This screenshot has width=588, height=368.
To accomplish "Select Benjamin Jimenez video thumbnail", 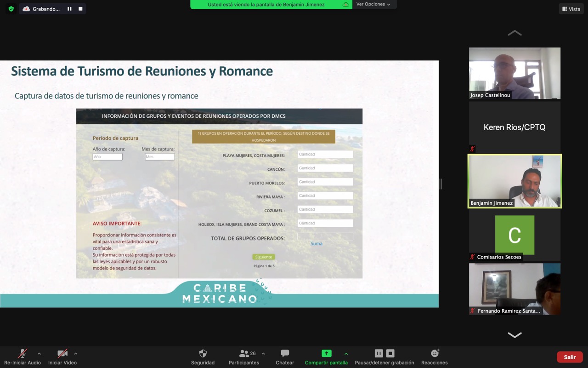I will pos(514,181).
